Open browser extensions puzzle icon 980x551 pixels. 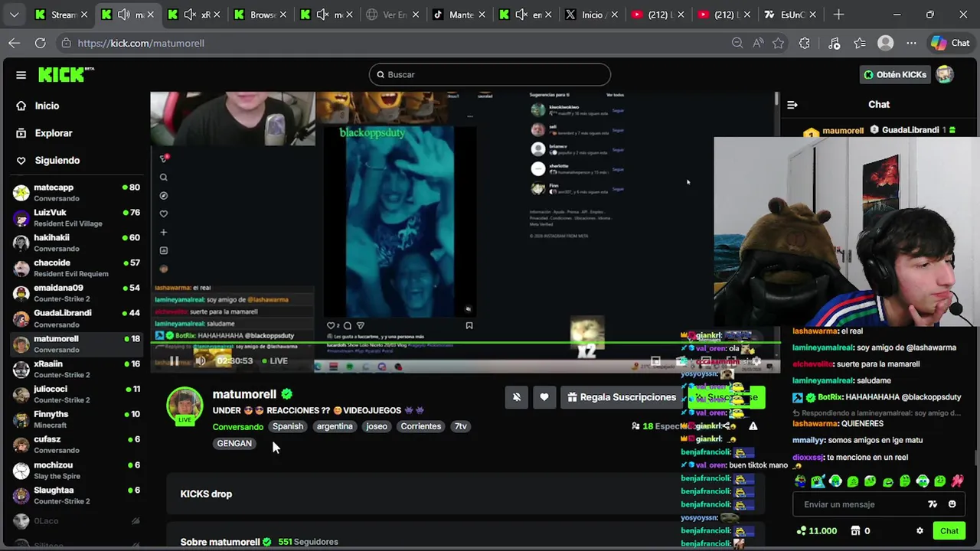coord(805,44)
